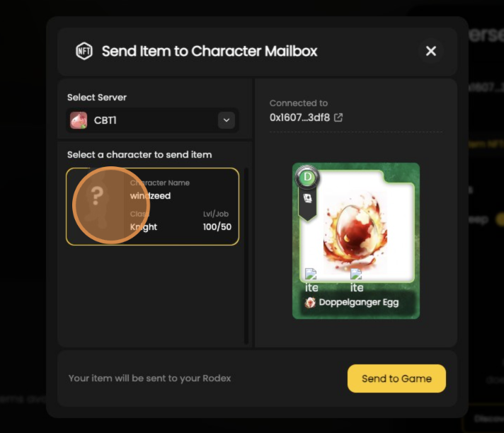Click the unknown character avatar placeholder

click(x=97, y=206)
